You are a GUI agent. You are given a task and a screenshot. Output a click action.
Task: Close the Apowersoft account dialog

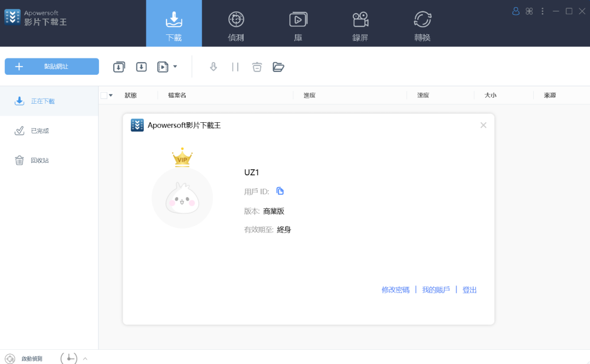tap(483, 125)
